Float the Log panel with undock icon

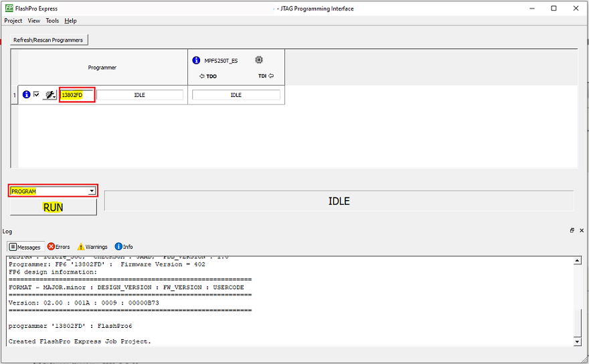(572, 230)
